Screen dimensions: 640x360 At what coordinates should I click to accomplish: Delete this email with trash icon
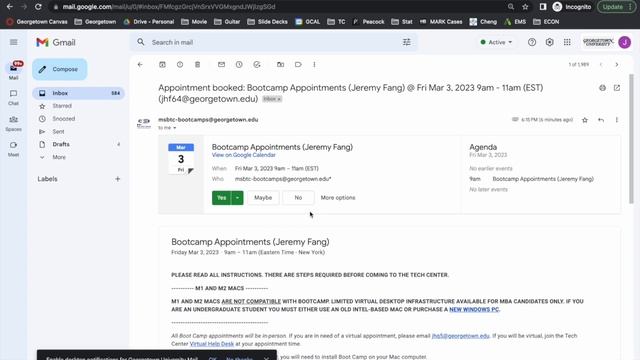pyautogui.click(x=198, y=64)
